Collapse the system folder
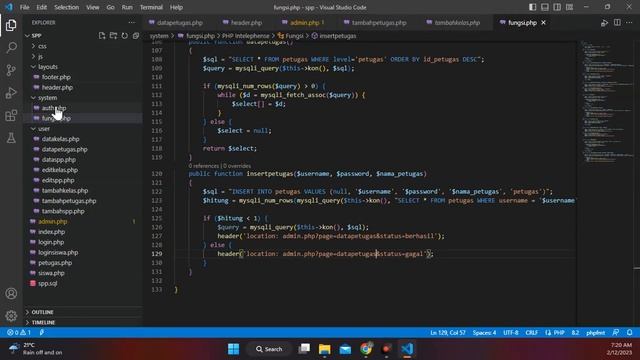640x360 pixels. click(x=47, y=98)
